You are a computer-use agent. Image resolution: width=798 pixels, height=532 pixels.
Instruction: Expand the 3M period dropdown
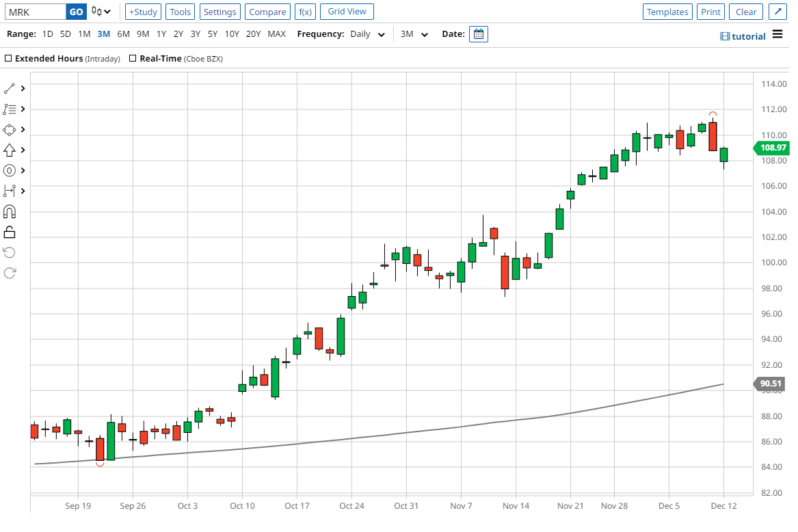pyautogui.click(x=414, y=34)
